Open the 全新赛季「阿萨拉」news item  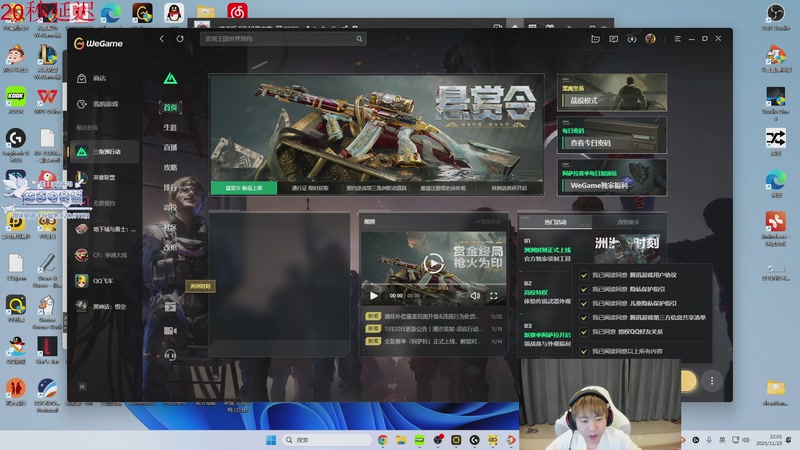pyautogui.click(x=433, y=341)
